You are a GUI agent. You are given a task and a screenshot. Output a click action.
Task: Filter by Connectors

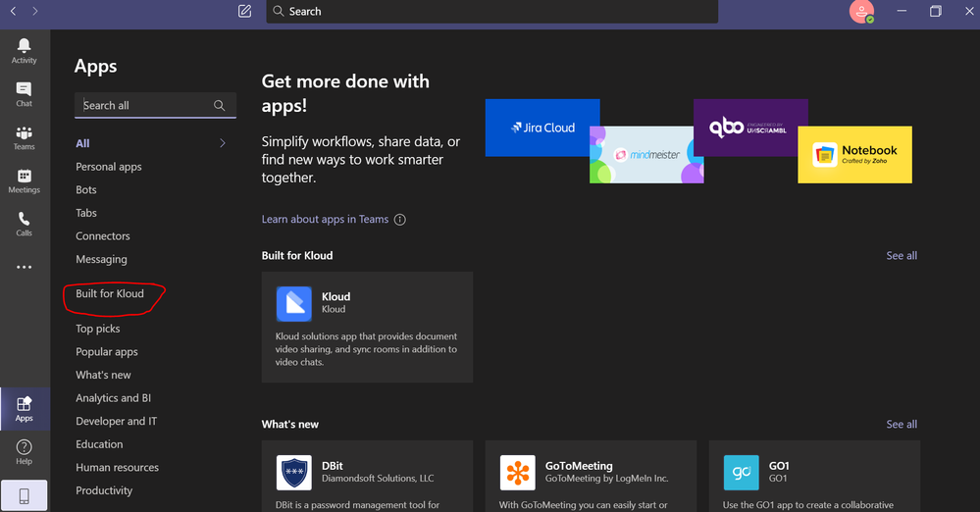pyautogui.click(x=103, y=236)
